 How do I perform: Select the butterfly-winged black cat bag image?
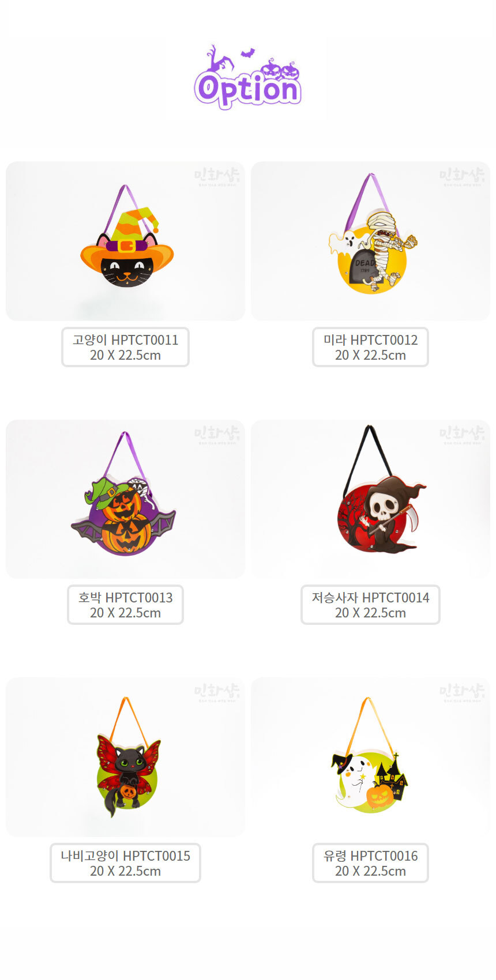(x=125, y=757)
